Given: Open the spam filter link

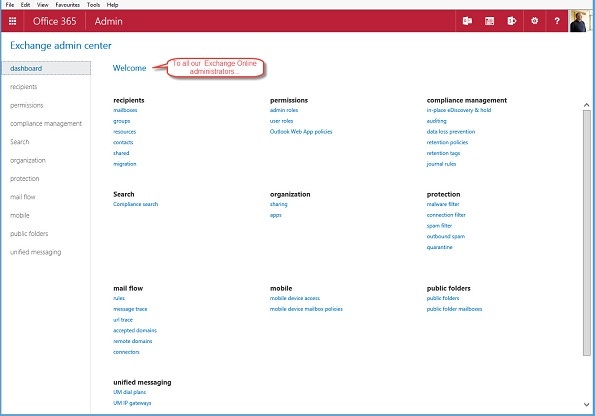Looking at the screenshot, I should 439,226.
